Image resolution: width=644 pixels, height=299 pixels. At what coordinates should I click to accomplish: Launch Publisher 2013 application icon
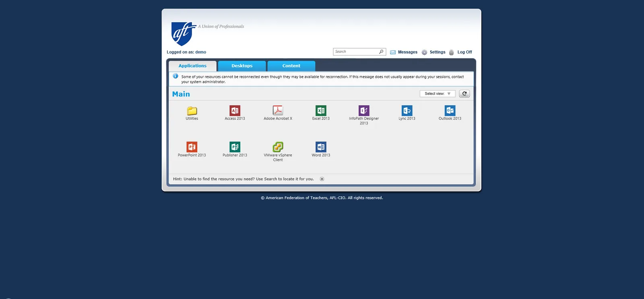235,147
